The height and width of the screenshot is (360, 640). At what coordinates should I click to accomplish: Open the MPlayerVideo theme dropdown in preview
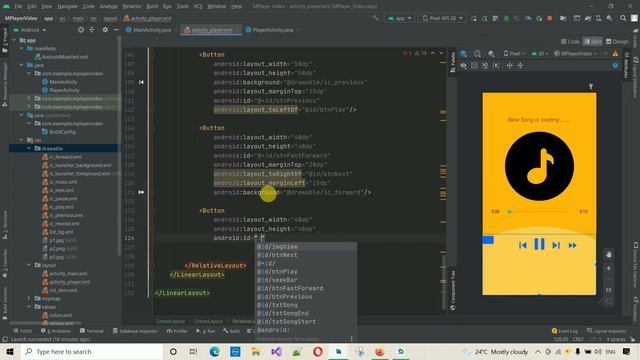point(575,53)
